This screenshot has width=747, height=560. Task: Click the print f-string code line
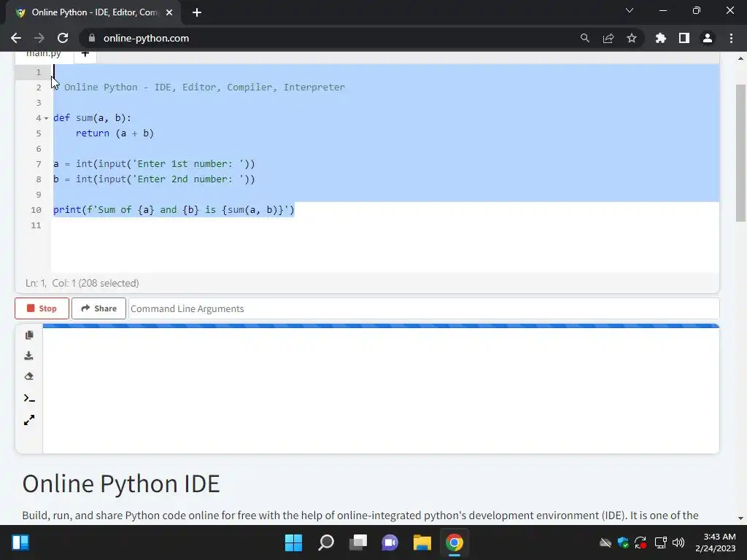click(x=174, y=210)
